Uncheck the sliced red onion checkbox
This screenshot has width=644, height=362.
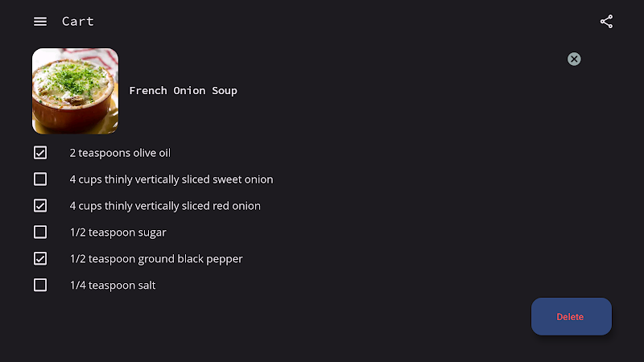point(40,206)
